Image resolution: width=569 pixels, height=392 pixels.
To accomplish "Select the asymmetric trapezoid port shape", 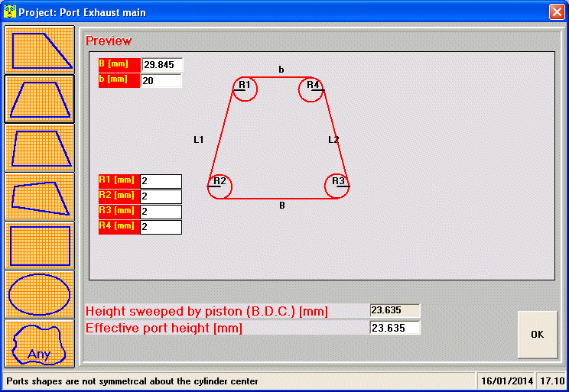I will 39,148.
